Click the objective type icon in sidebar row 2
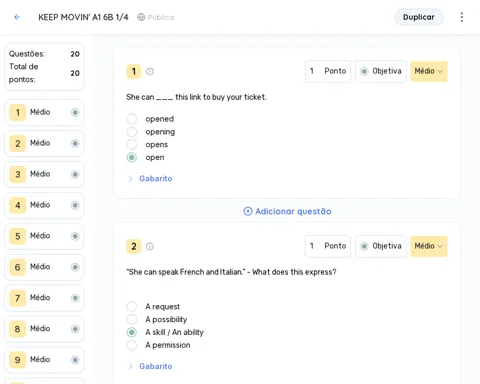This screenshot has width=480, height=384. pos(75,143)
